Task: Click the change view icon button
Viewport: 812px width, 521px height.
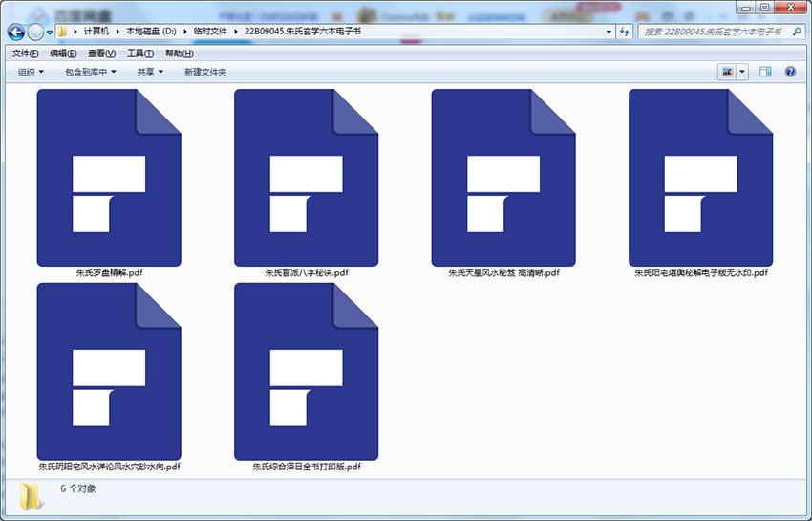Action: 728,72
